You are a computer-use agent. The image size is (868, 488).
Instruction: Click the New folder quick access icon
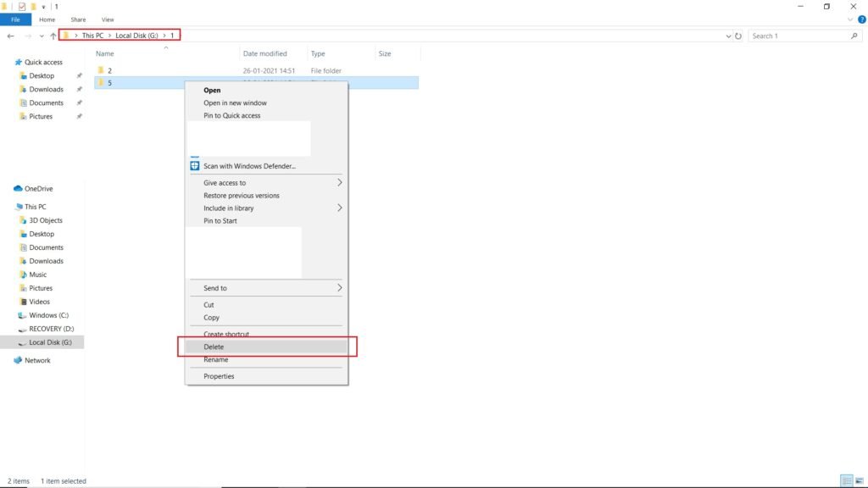(x=33, y=7)
